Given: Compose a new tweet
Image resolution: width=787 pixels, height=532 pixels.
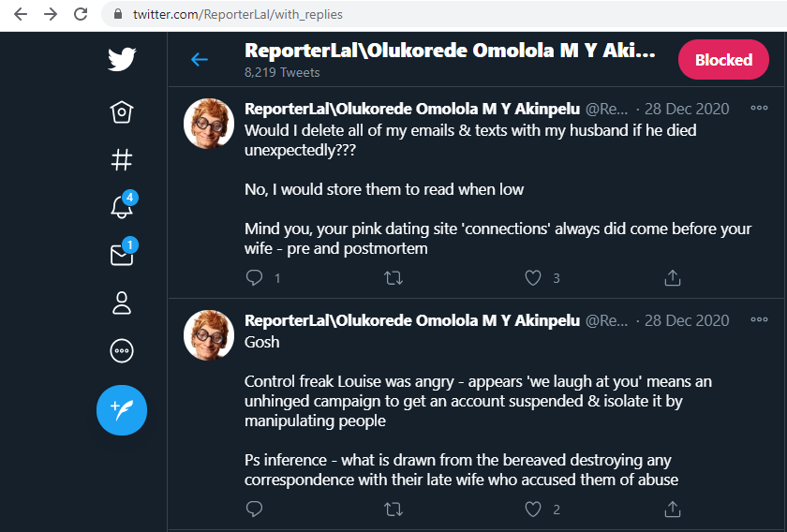Looking at the screenshot, I should (x=122, y=410).
